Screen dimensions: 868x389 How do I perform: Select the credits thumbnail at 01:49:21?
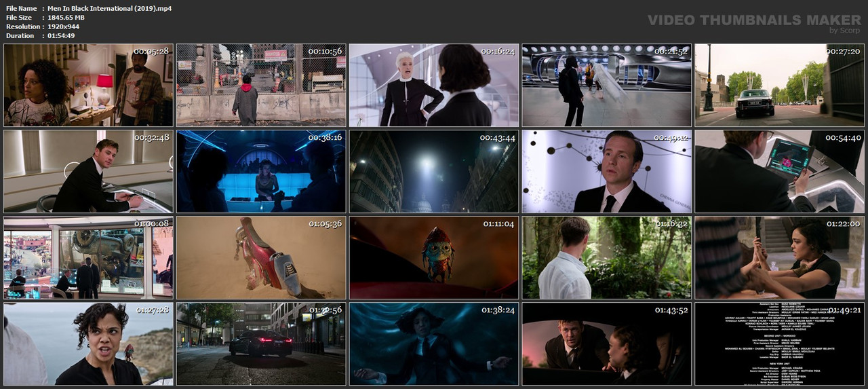point(780,344)
